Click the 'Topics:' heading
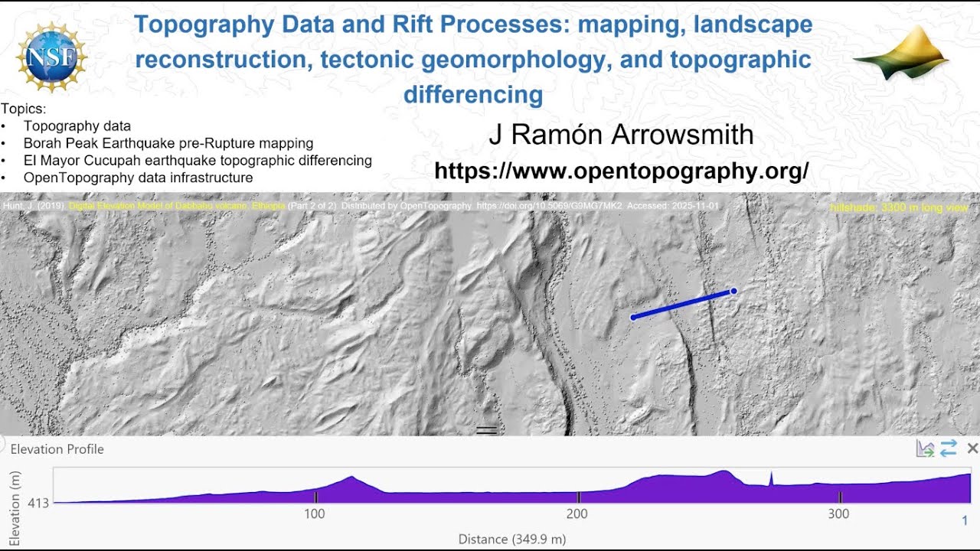Image resolution: width=980 pixels, height=551 pixels. tap(24, 109)
